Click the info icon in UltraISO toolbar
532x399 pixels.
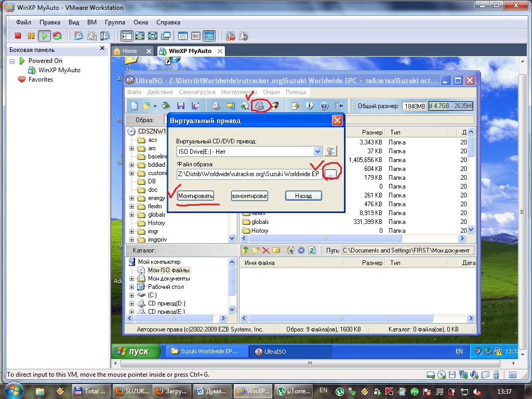(310, 106)
